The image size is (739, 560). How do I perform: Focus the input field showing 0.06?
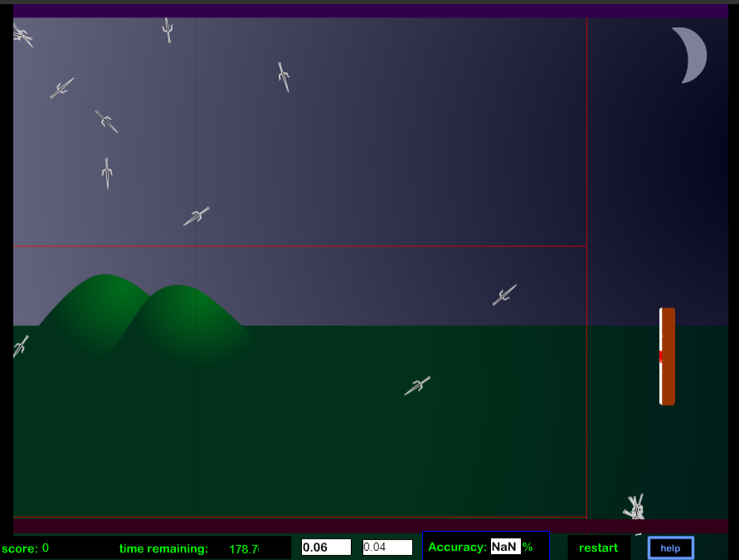[x=326, y=548]
